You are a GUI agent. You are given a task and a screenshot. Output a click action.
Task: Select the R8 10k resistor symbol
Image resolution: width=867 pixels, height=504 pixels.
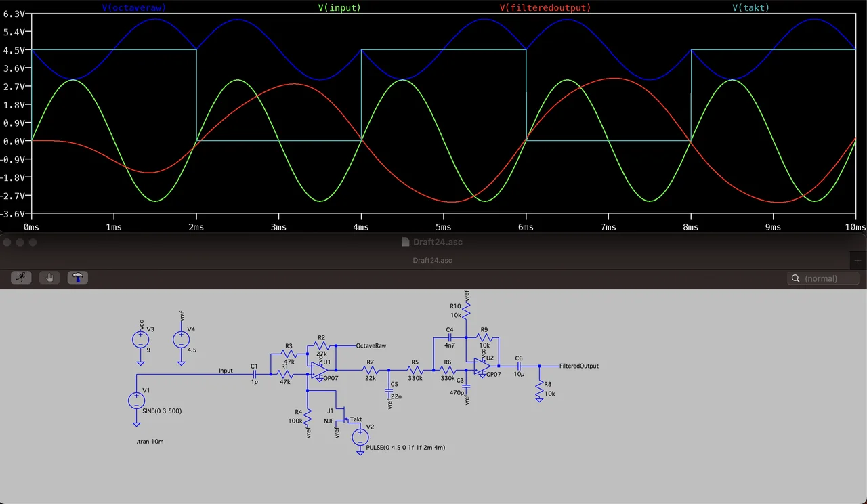[539, 390]
